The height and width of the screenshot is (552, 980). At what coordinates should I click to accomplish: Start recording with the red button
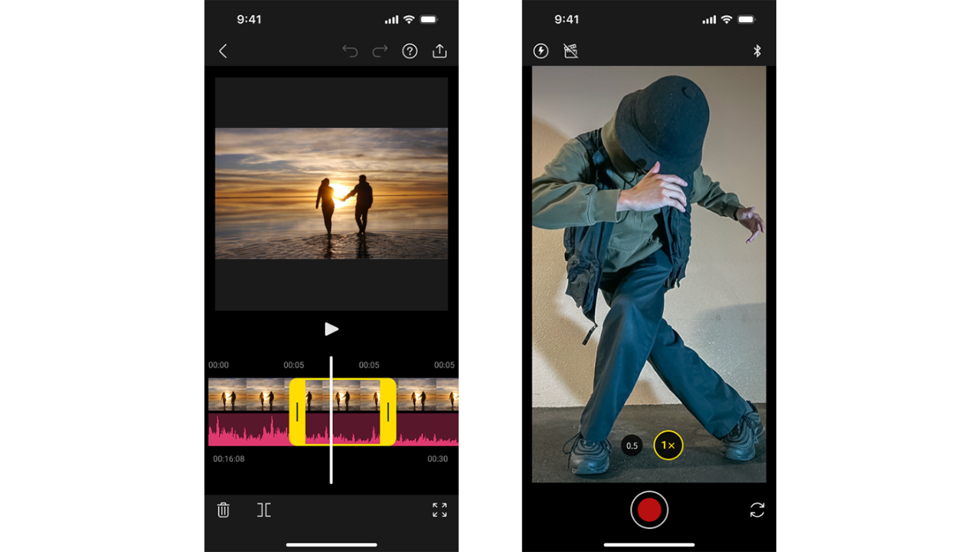(x=649, y=510)
